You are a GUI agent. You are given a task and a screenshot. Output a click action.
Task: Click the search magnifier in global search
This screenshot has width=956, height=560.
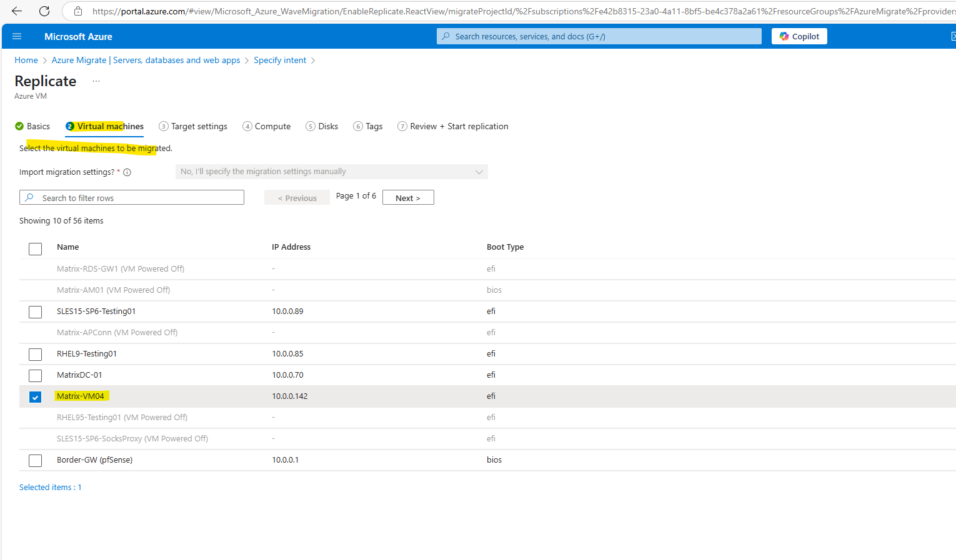(x=446, y=36)
